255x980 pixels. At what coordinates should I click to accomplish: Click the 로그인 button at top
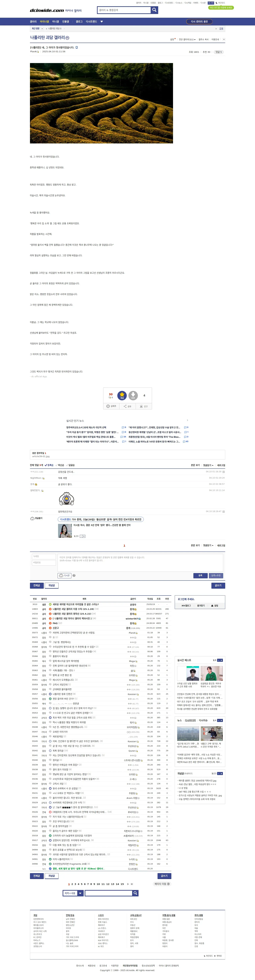click(x=211, y=3)
